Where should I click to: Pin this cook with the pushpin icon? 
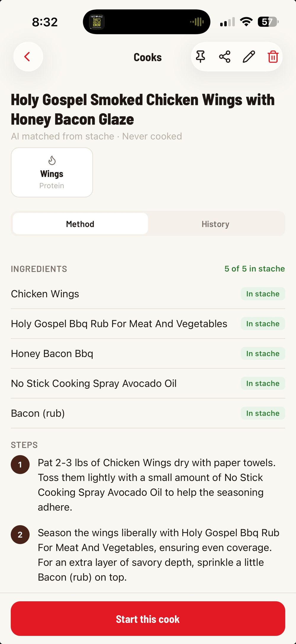pyautogui.click(x=200, y=57)
